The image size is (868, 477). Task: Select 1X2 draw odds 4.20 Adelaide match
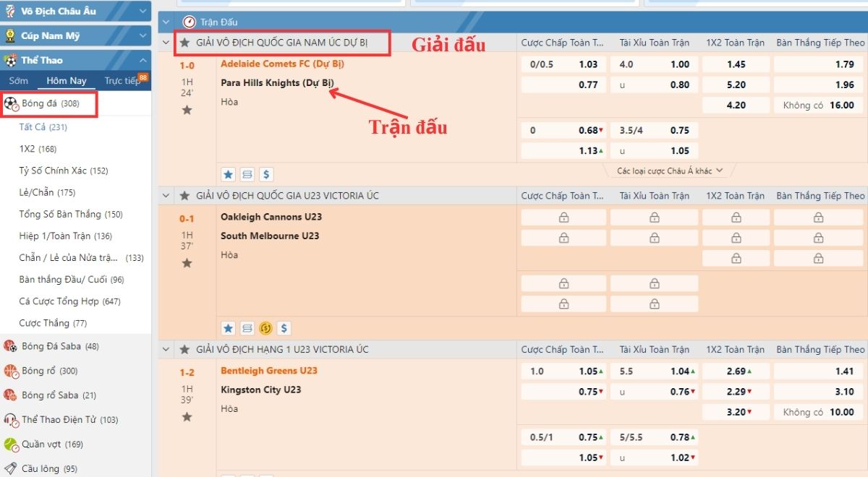tap(736, 105)
